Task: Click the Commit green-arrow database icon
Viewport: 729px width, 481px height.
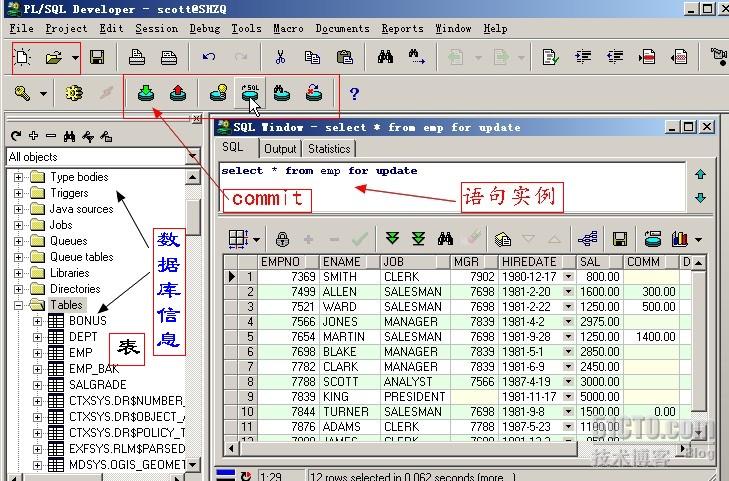Action: (146, 93)
